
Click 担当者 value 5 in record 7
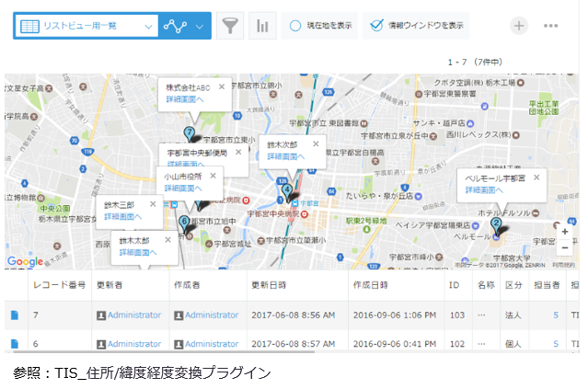click(x=556, y=315)
